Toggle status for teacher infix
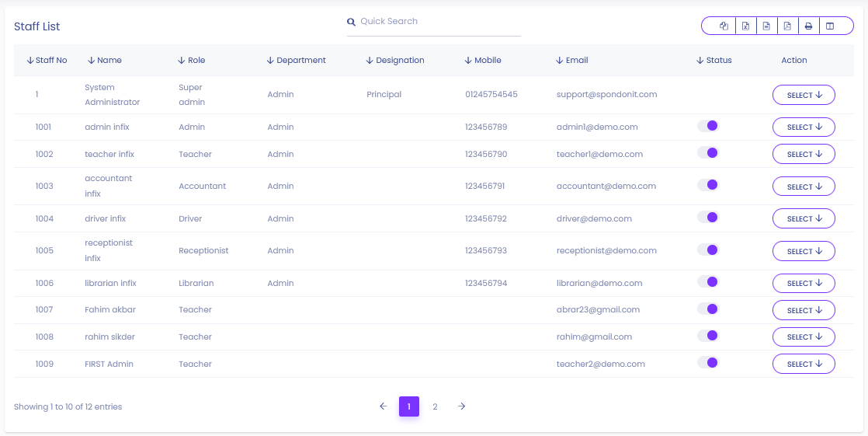868x436 pixels. point(708,152)
